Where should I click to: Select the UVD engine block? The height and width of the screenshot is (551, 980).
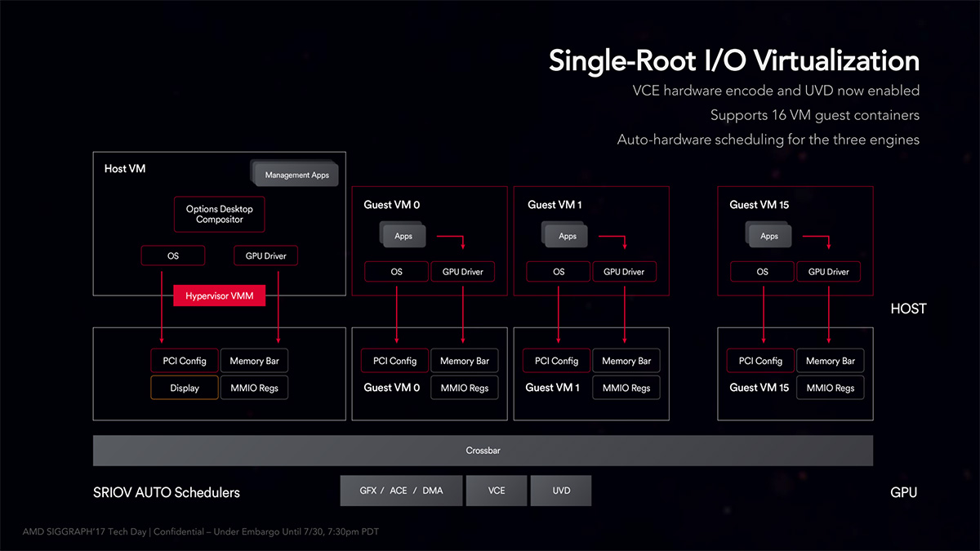point(561,491)
